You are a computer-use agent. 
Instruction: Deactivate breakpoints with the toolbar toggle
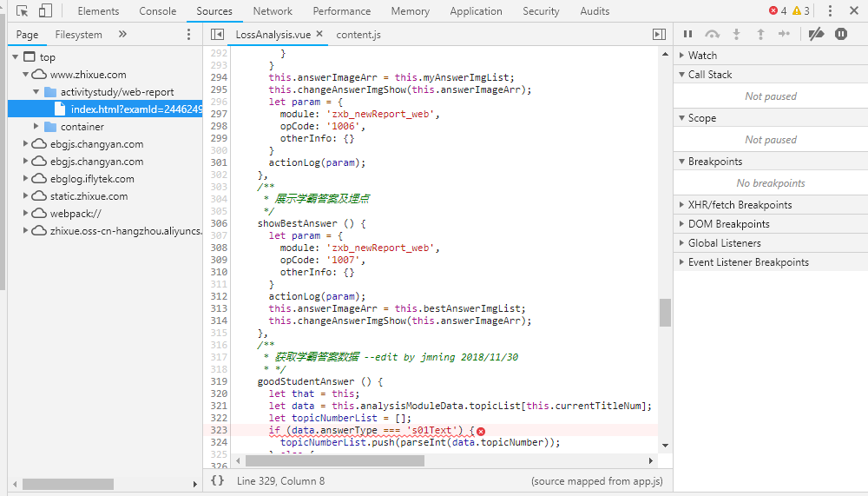pos(816,35)
